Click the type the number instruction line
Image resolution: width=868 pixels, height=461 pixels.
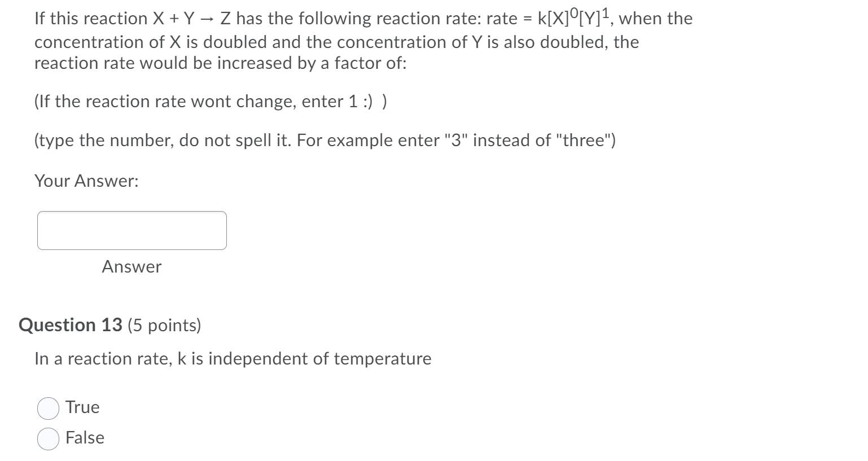pyautogui.click(x=325, y=140)
